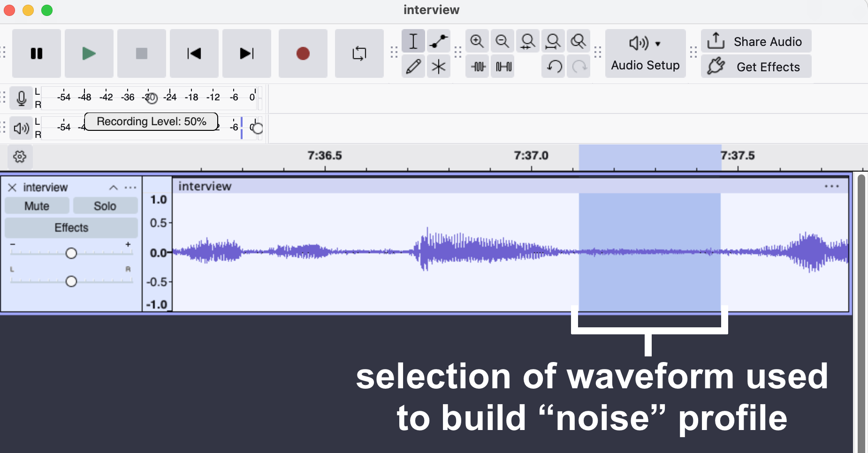This screenshot has width=868, height=453.
Task: Pause playback with the Pause button
Action: point(37,53)
